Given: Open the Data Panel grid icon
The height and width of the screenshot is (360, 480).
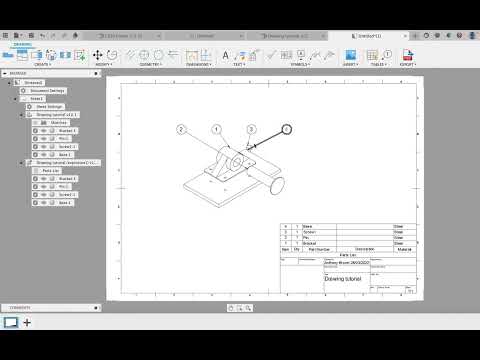Looking at the screenshot, I should click(x=6, y=35).
